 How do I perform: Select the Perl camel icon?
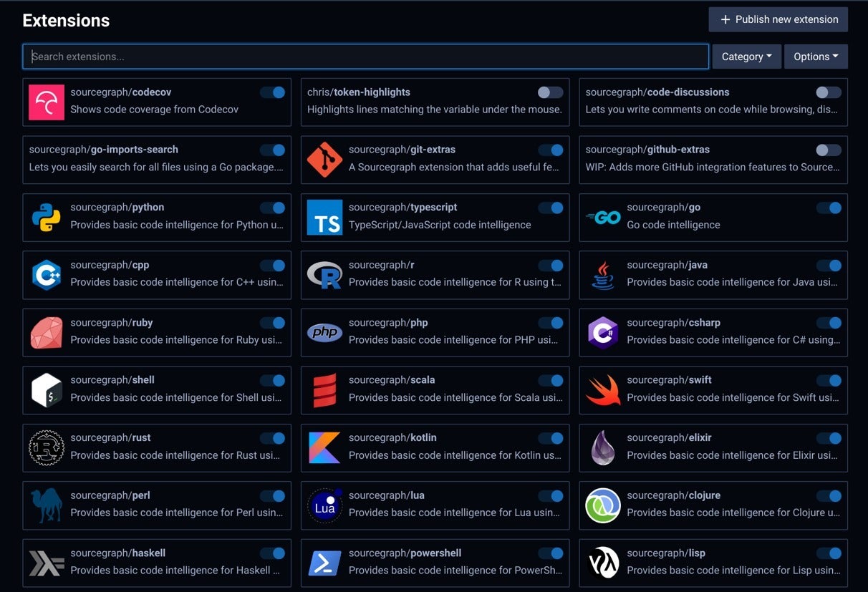tap(47, 505)
